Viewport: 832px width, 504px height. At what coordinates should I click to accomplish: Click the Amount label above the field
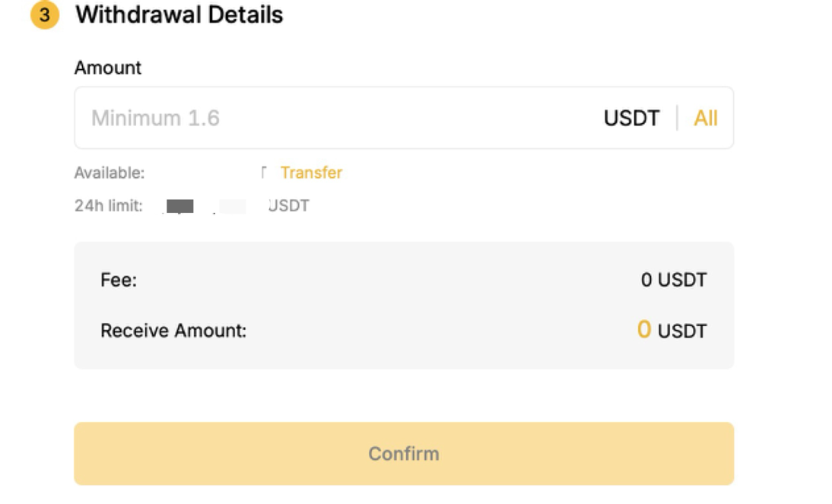pyautogui.click(x=107, y=68)
